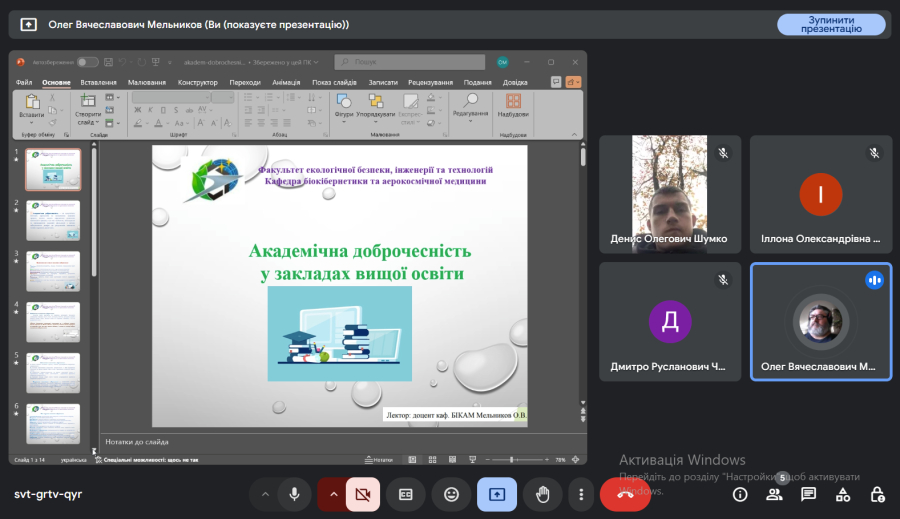The image size is (900, 519).
Task: Expand audio settings arrow beside microphone
Action: (x=265, y=494)
